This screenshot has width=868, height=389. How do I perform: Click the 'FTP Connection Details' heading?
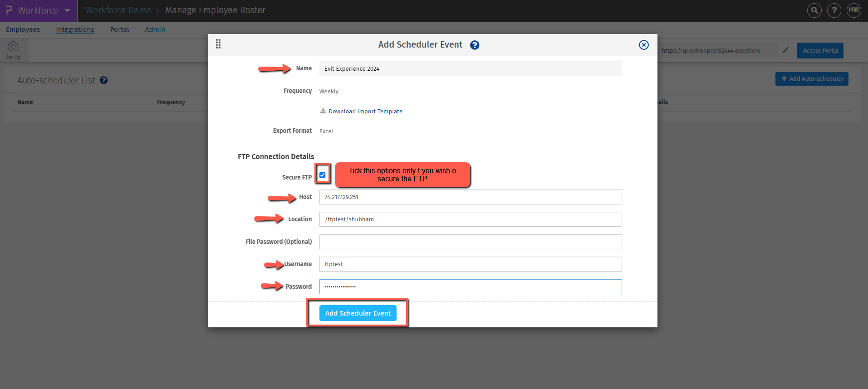pos(276,157)
